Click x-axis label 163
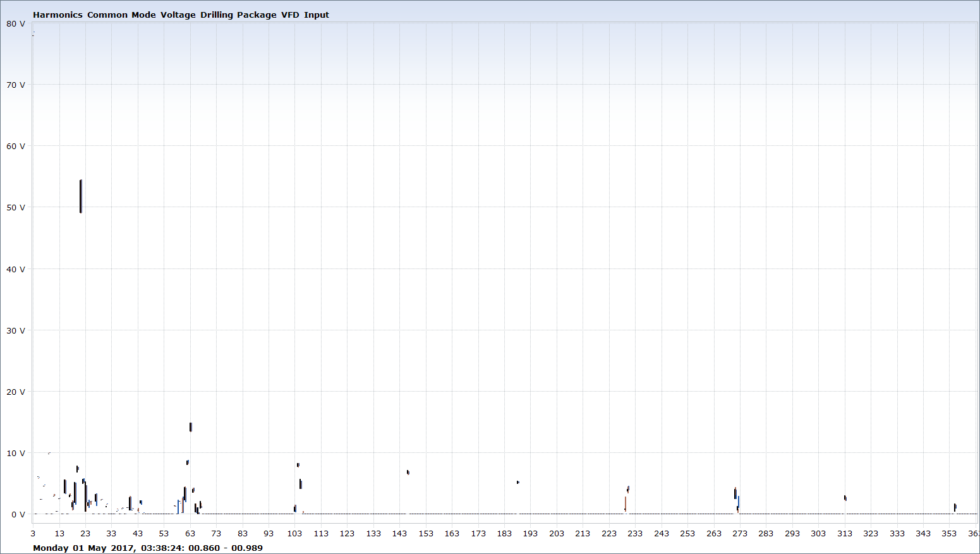The image size is (980, 554). point(452,533)
